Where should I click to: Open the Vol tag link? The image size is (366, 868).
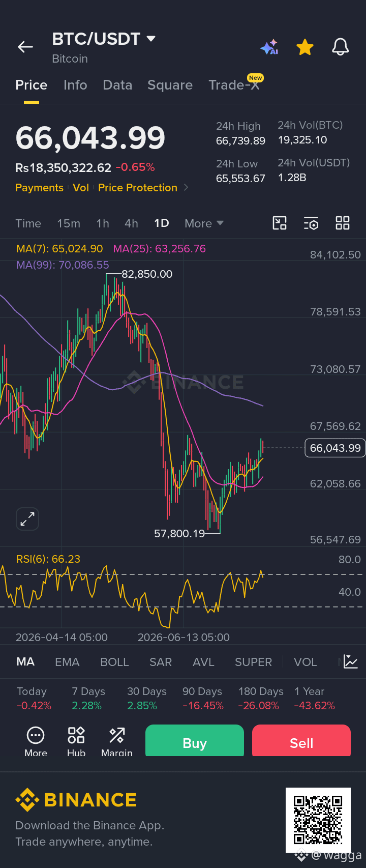[81, 188]
